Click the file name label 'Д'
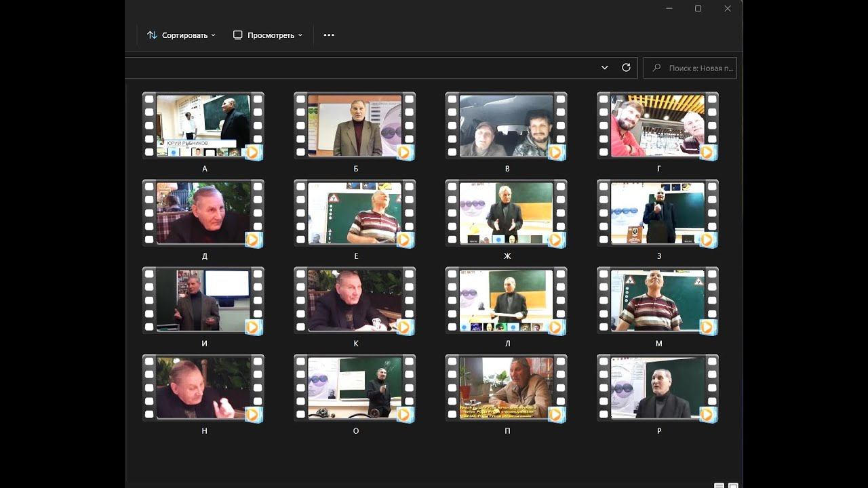868x488 pixels. [x=205, y=256]
